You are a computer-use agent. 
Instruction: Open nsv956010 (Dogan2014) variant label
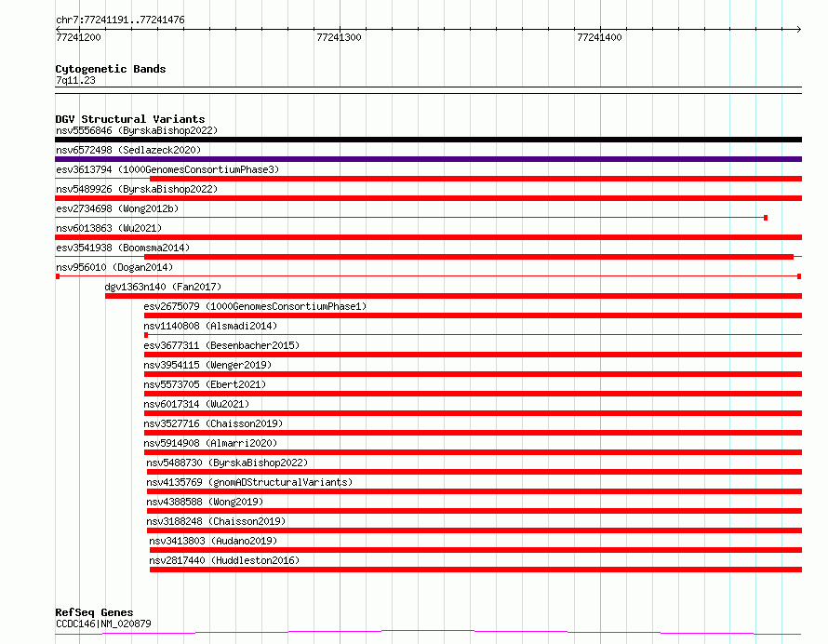[114, 267]
